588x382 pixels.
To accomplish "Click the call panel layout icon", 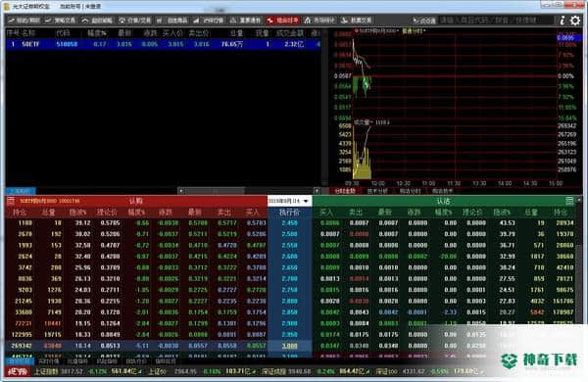I will click(x=11, y=201).
